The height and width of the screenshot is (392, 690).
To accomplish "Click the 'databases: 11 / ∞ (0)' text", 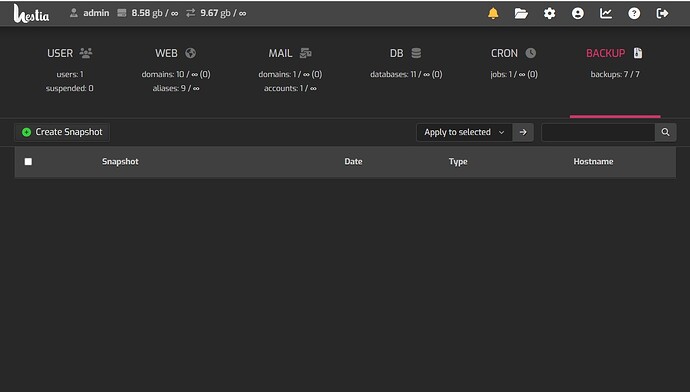I will click(x=406, y=74).
